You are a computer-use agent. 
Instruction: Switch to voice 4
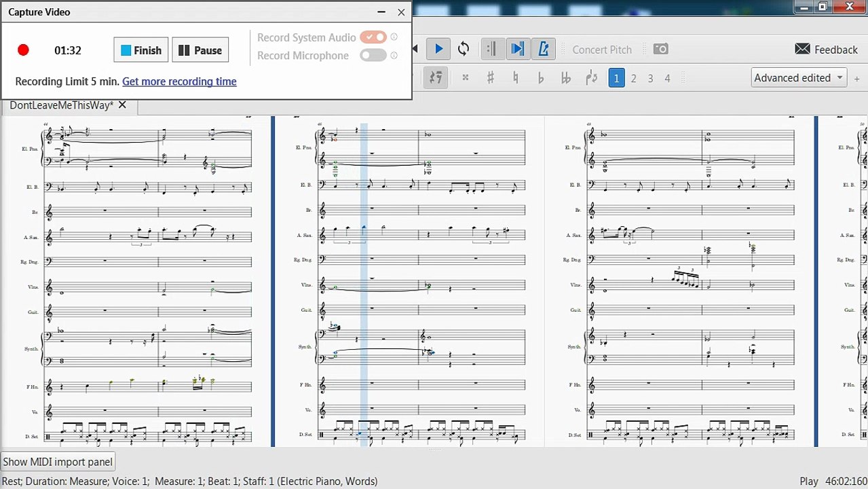(x=667, y=78)
